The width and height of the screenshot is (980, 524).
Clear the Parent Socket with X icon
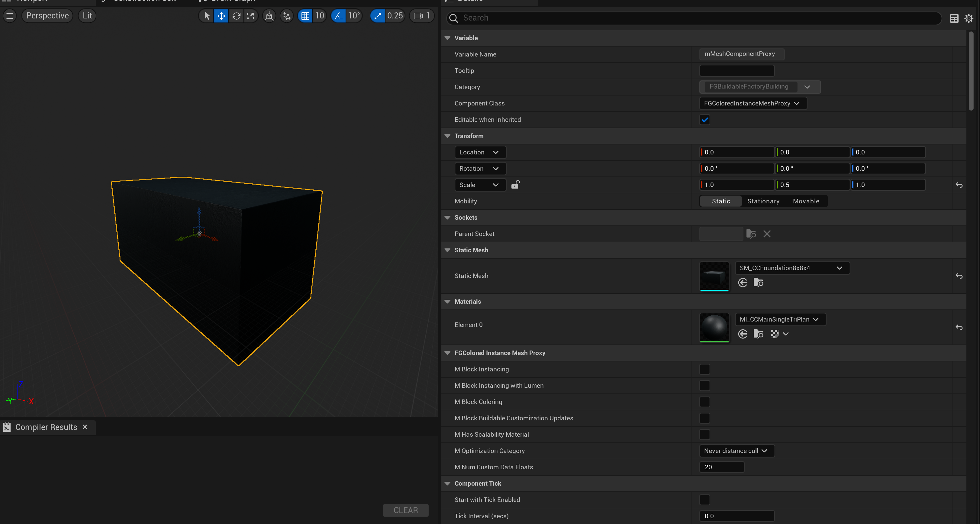pos(767,234)
